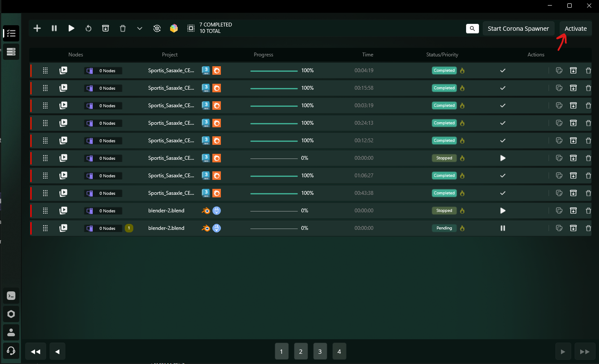
Task: Open the 0 Nodes selector on first job
Action: (x=103, y=70)
